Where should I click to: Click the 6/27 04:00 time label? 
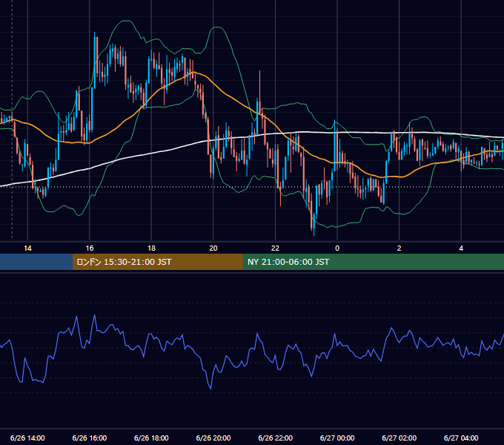[x=461, y=438]
